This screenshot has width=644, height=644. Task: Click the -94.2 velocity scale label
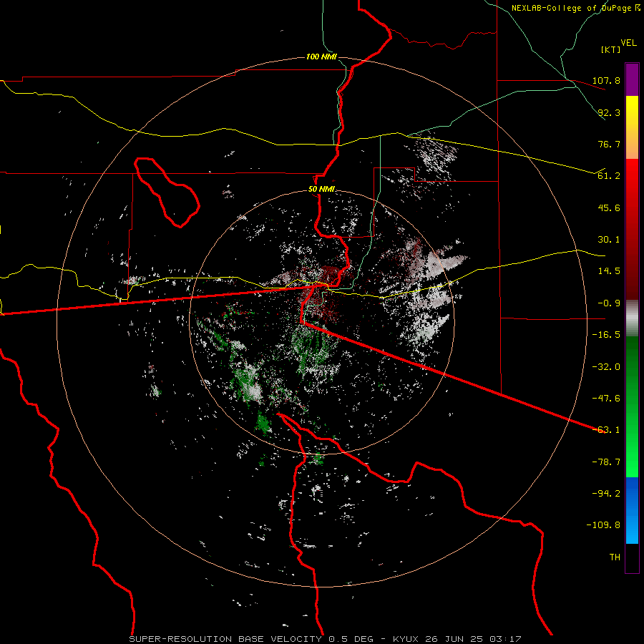(606, 493)
